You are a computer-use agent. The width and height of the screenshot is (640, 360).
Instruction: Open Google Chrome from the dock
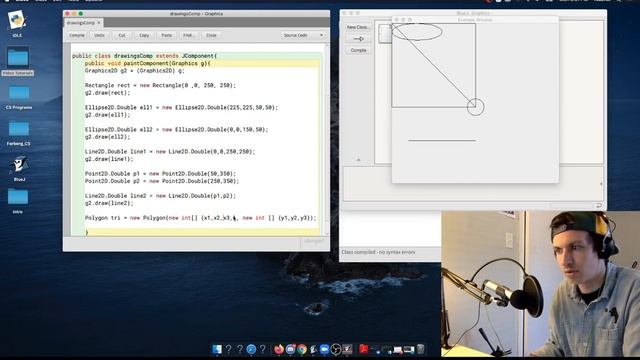302,349
